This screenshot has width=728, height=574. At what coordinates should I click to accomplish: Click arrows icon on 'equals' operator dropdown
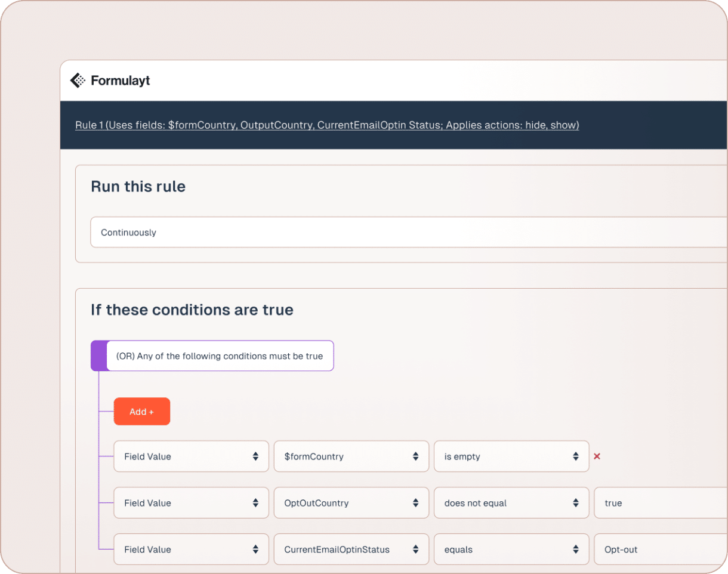575,550
